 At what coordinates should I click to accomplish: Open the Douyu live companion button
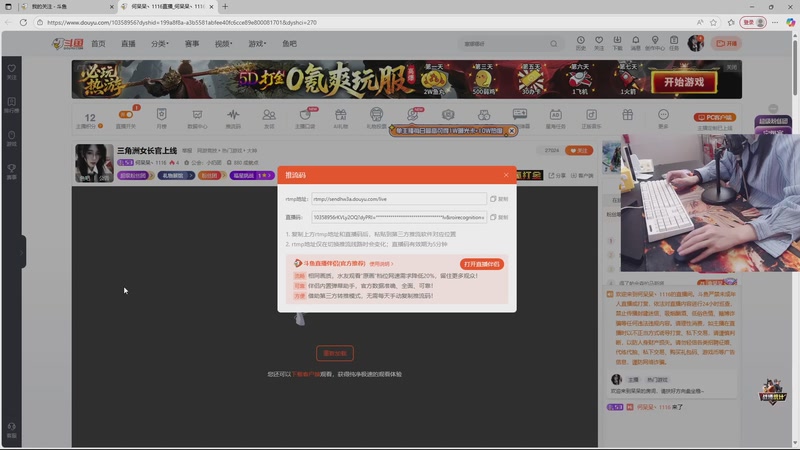tap(482, 264)
